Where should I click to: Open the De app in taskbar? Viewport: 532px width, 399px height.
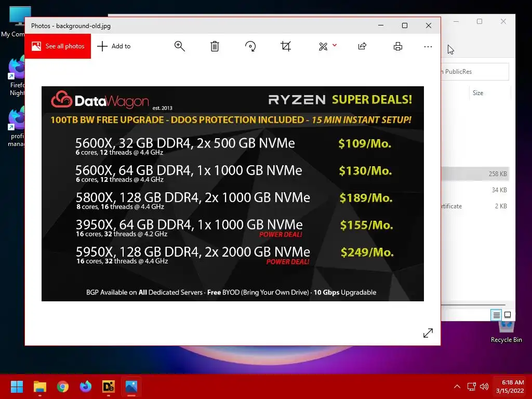click(108, 387)
